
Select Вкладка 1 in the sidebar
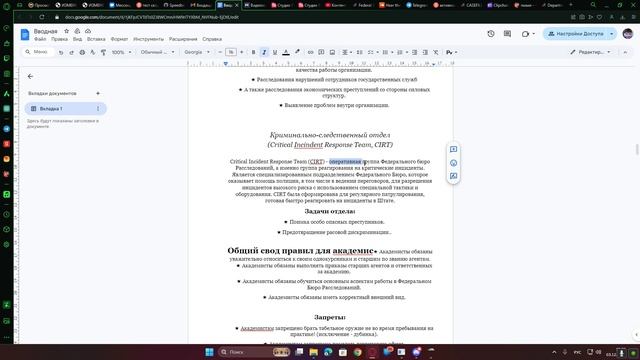(65, 109)
